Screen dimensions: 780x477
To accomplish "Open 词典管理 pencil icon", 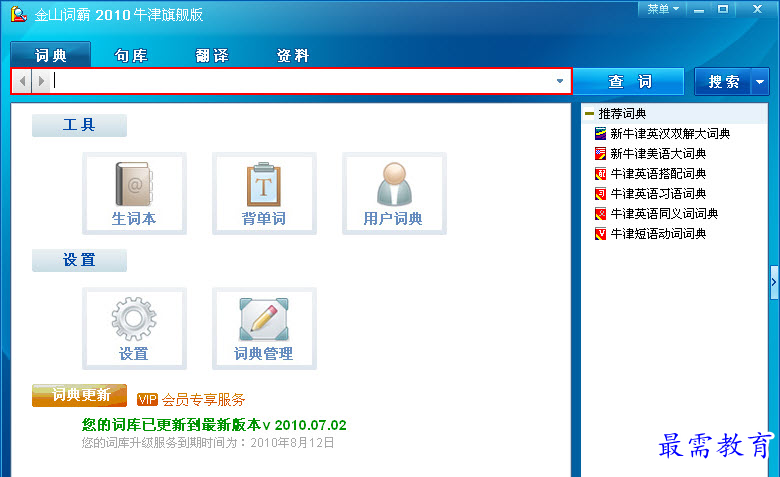I will [264, 328].
